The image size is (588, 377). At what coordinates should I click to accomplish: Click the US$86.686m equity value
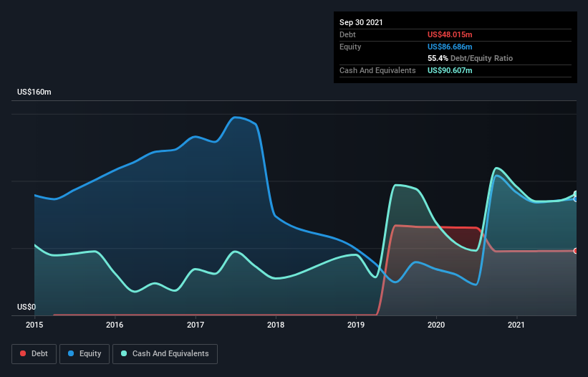450,47
